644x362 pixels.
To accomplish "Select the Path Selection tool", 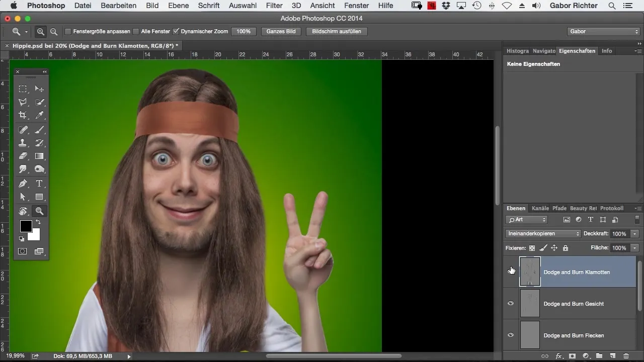I will [23, 197].
